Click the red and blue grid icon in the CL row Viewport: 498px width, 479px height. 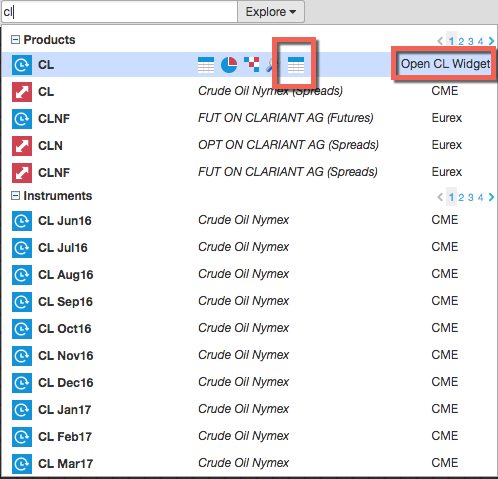(252, 64)
